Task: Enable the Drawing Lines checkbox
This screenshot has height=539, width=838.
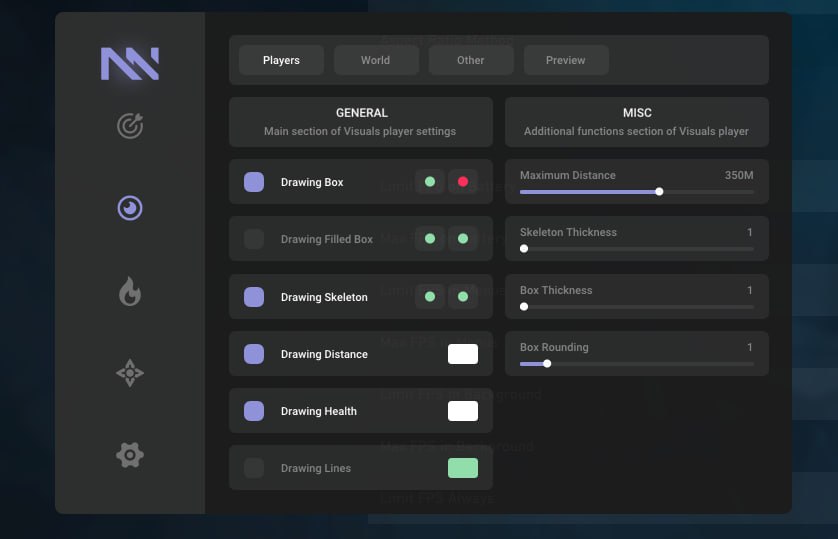Action: pos(254,468)
